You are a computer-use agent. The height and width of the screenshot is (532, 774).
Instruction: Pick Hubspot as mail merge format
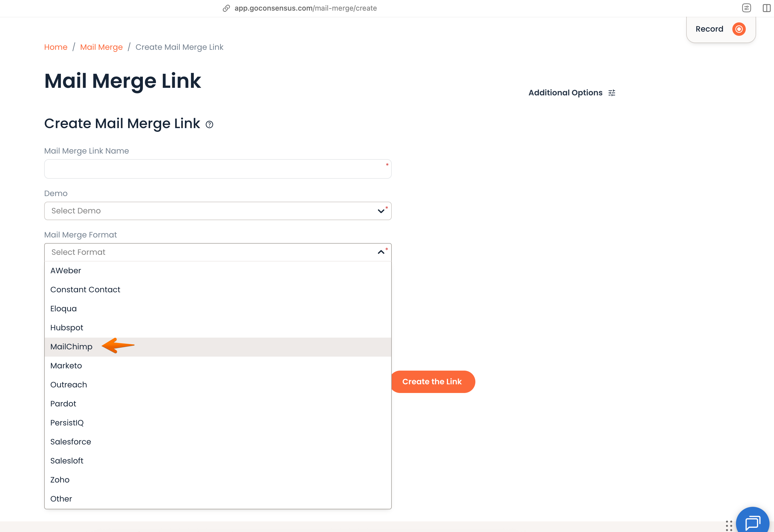pos(218,328)
